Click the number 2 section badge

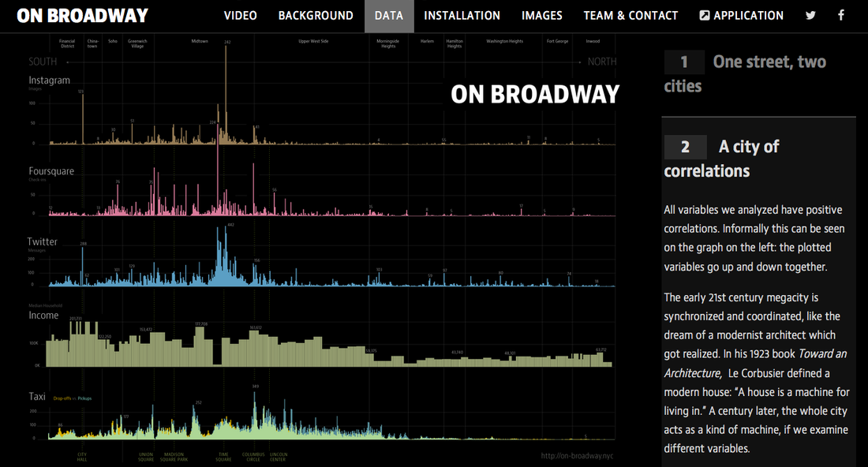(x=685, y=147)
